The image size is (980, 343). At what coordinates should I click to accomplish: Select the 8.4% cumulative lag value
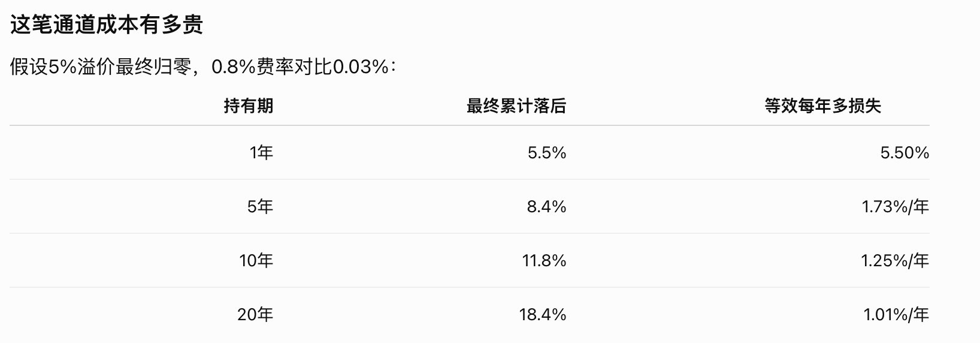[x=547, y=207]
